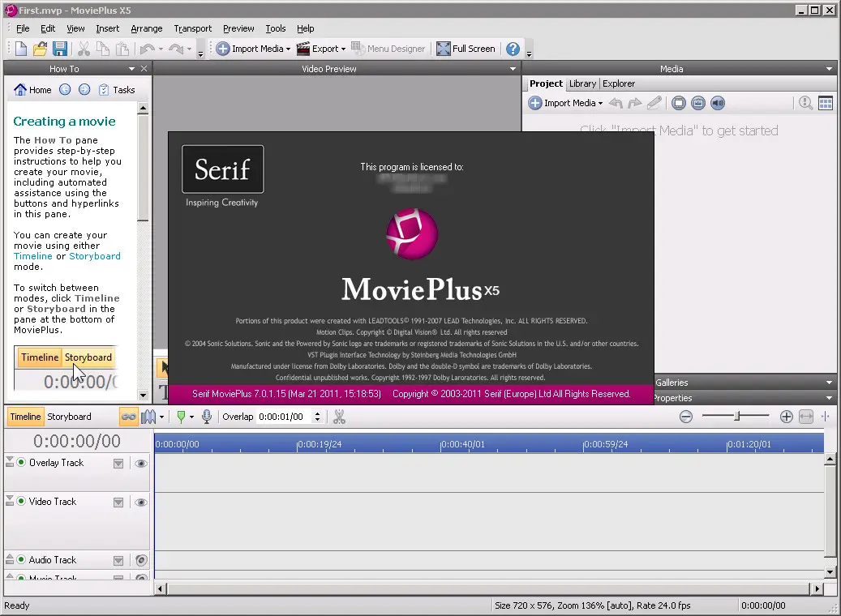Hide the Video Track using its eye icon
This screenshot has width=841, height=616.
[141, 503]
